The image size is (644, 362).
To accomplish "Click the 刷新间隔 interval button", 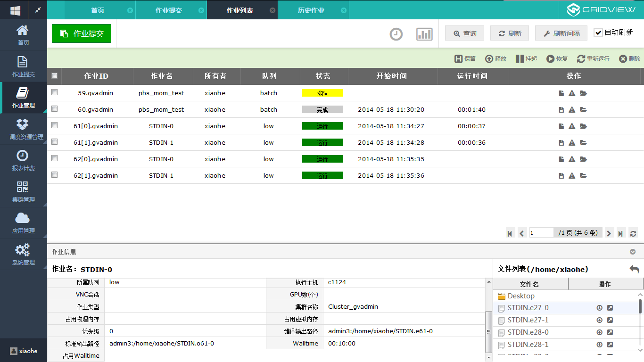I will coord(561,33).
